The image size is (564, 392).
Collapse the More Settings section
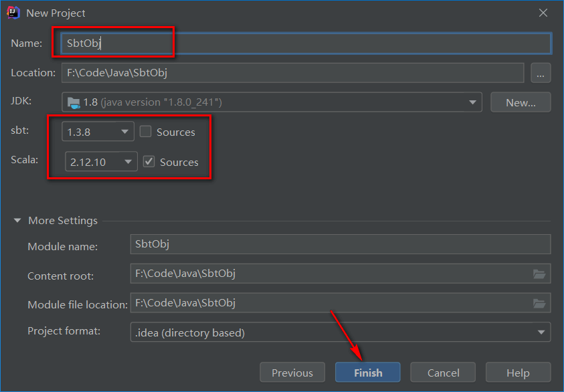pos(17,220)
